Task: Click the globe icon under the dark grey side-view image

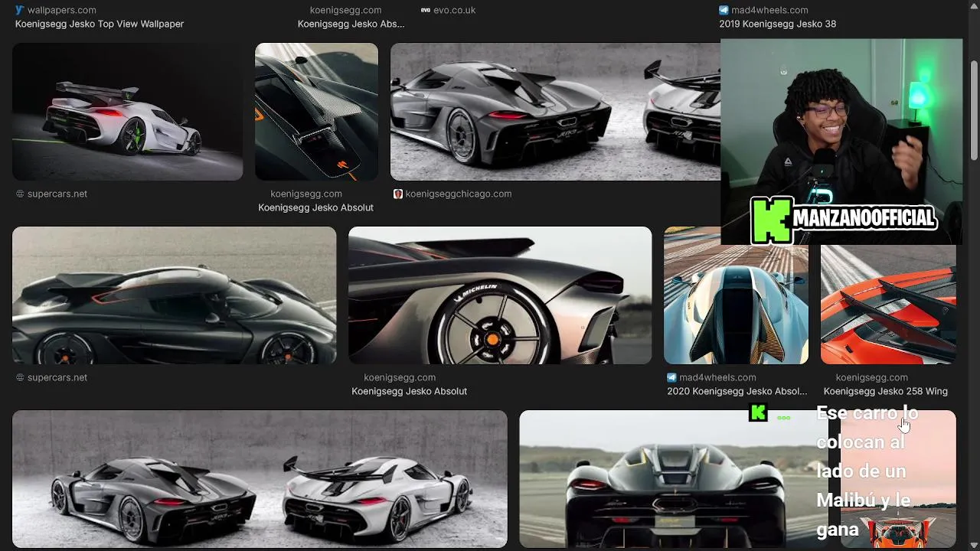Action: pyautogui.click(x=20, y=377)
